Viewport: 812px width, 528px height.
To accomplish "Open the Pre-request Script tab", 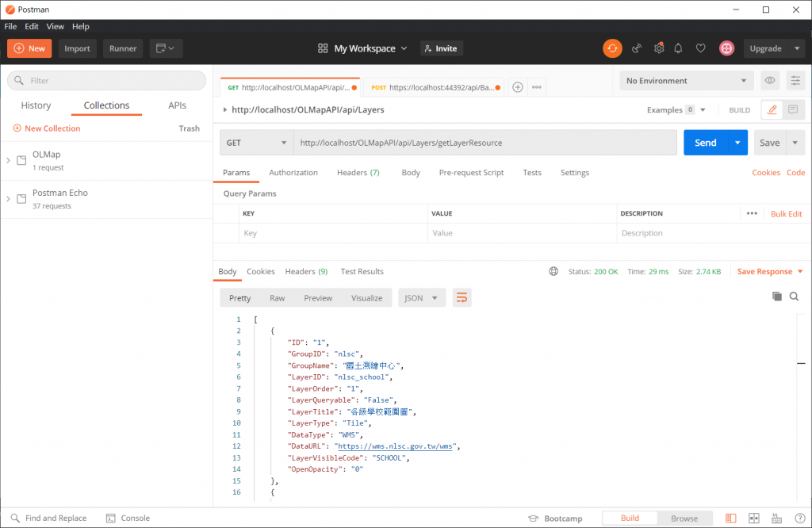I will click(471, 172).
